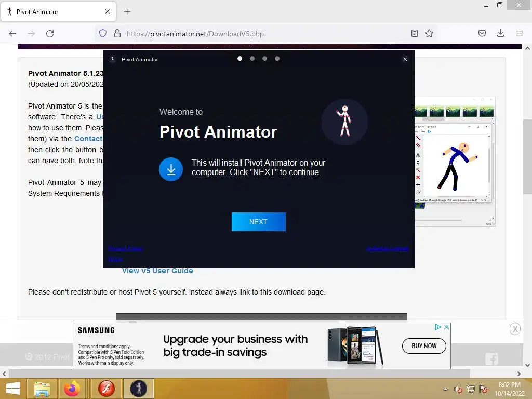Image resolution: width=532 pixels, height=399 pixels.
Task: Select the first step dot in the installer
Action: 240,59
